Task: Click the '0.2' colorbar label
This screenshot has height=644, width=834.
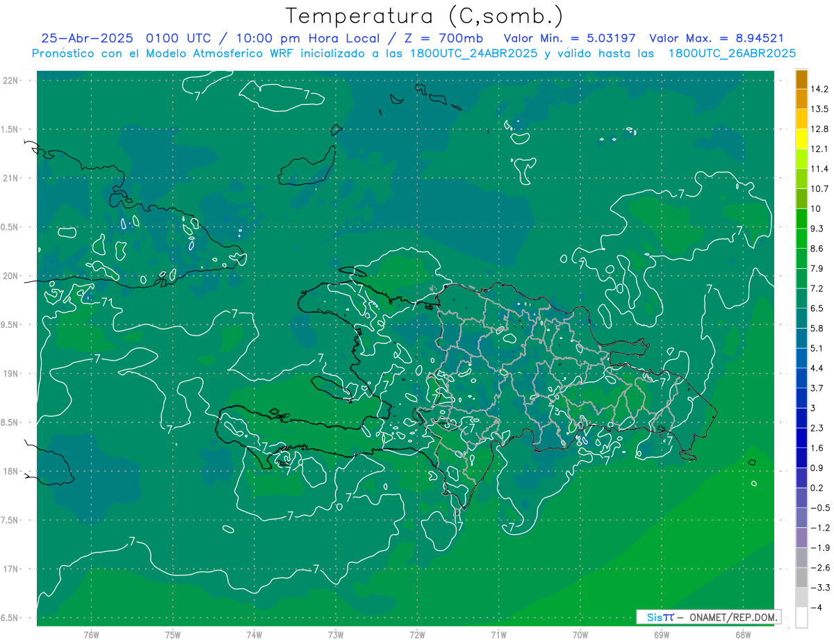Action: coord(817,488)
